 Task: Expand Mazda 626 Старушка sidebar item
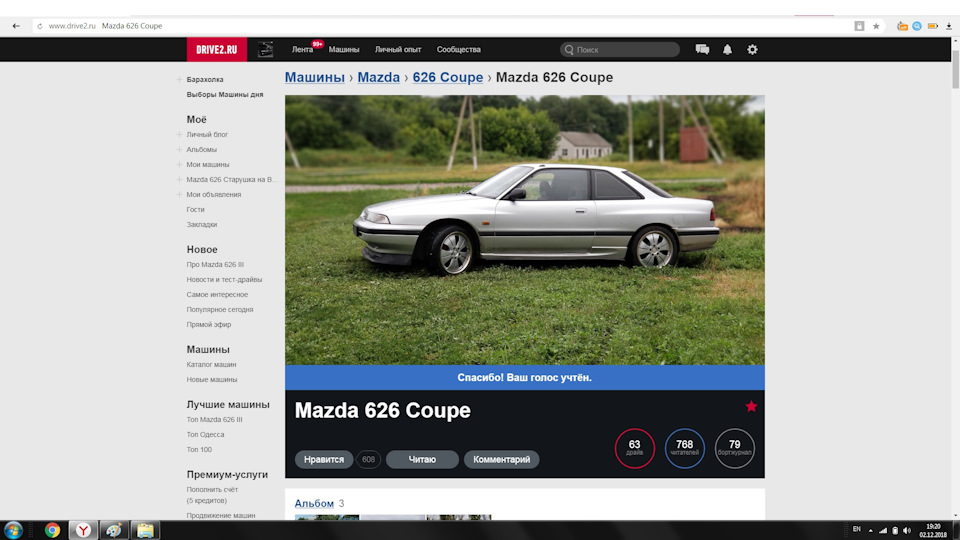click(179, 179)
